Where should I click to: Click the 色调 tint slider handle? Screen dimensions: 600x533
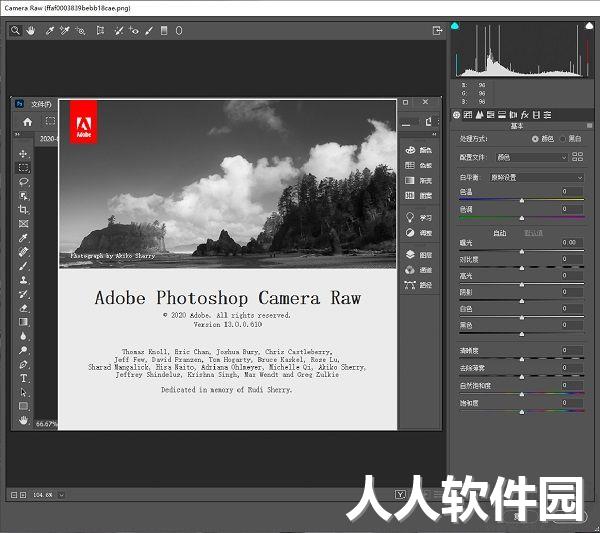[x=522, y=218]
